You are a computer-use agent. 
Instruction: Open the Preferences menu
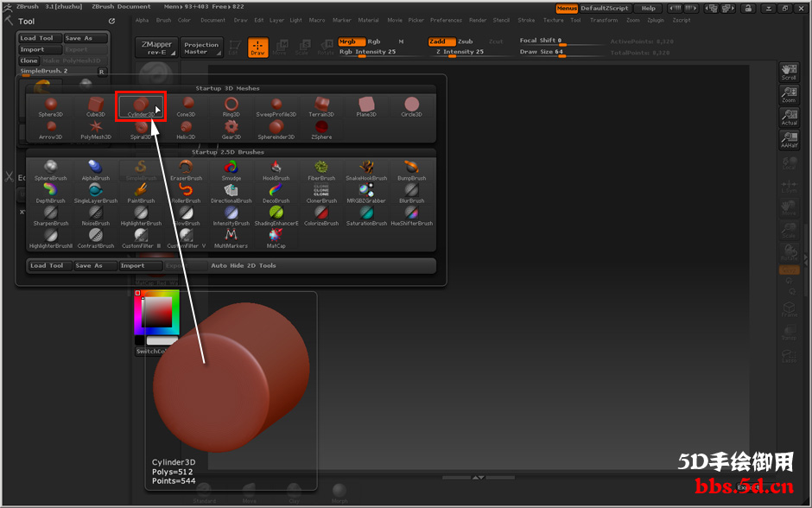(x=446, y=20)
